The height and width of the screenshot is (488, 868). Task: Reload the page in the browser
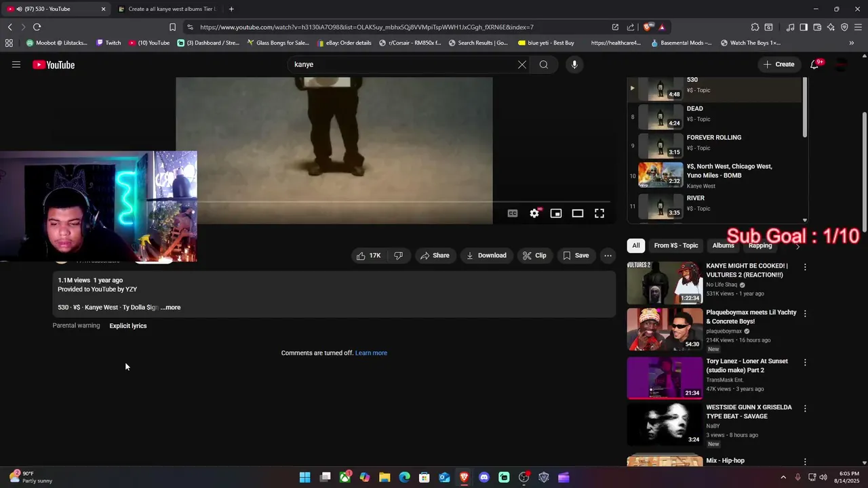coord(37,27)
